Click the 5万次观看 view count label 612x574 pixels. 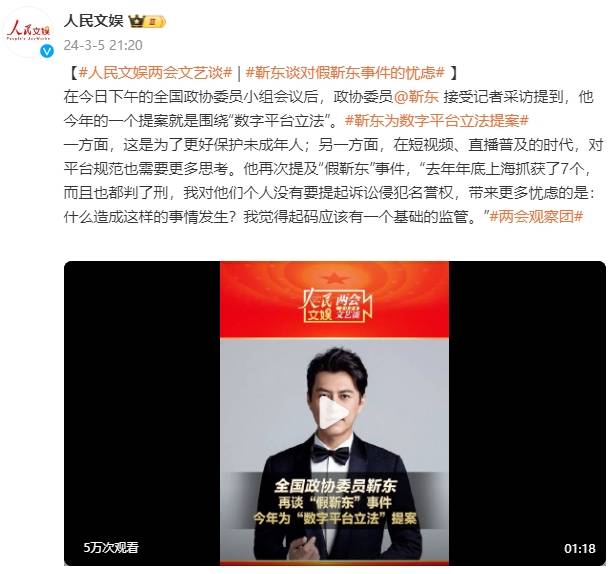point(111,547)
